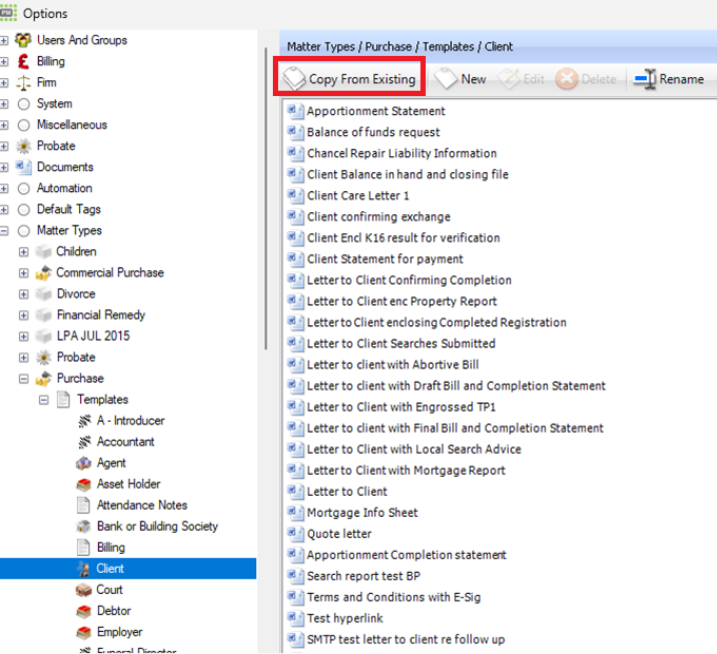This screenshot has height=654, width=717.
Task: Expand the Commercial Purchase matter type
Action: click(x=23, y=273)
